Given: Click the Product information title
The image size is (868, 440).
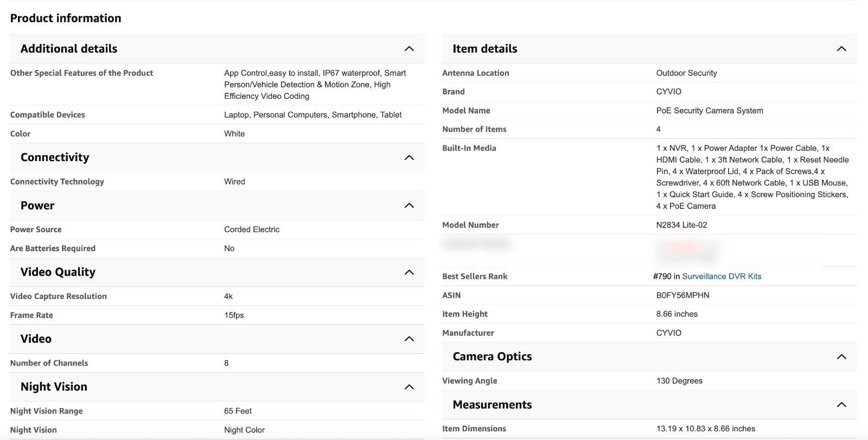Looking at the screenshot, I should point(66,18).
